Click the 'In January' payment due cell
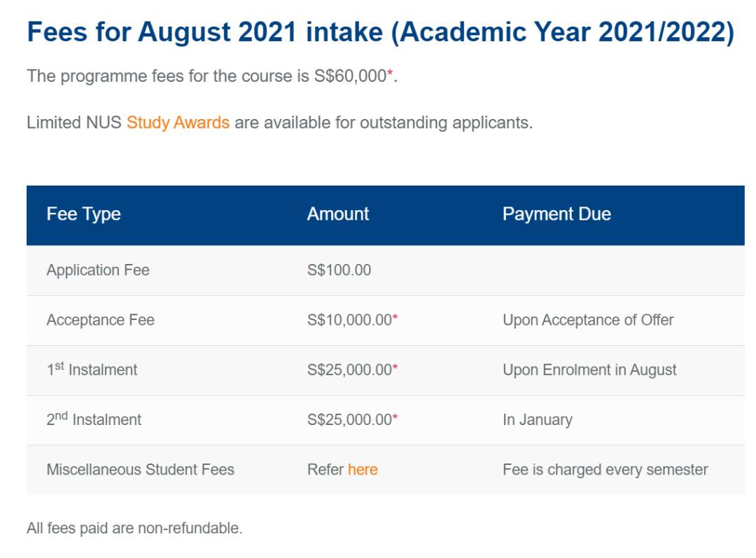The height and width of the screenshot is (558, 756). pyautogui.click(x=537, y=419)
